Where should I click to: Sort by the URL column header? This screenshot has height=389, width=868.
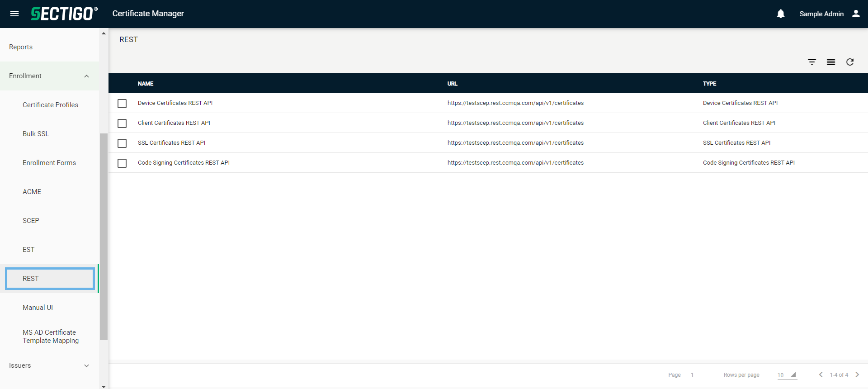[453, 84]
